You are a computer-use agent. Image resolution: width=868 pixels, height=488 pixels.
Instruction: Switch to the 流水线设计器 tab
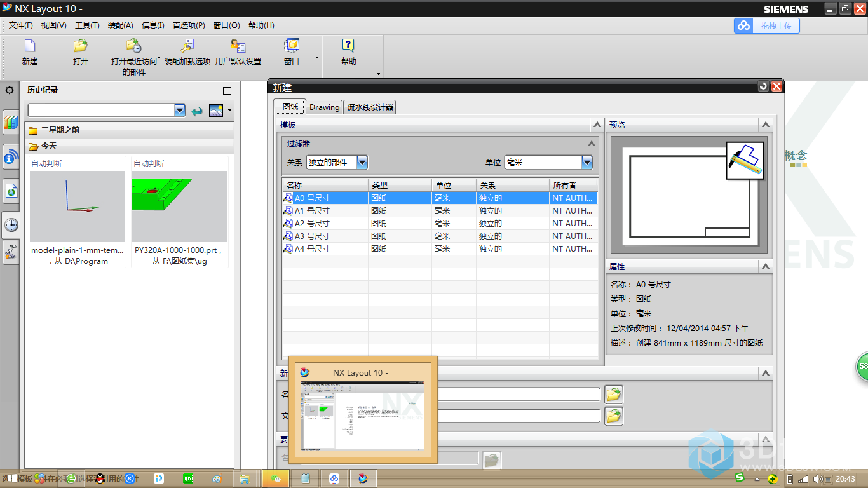(x=370, y=107)
